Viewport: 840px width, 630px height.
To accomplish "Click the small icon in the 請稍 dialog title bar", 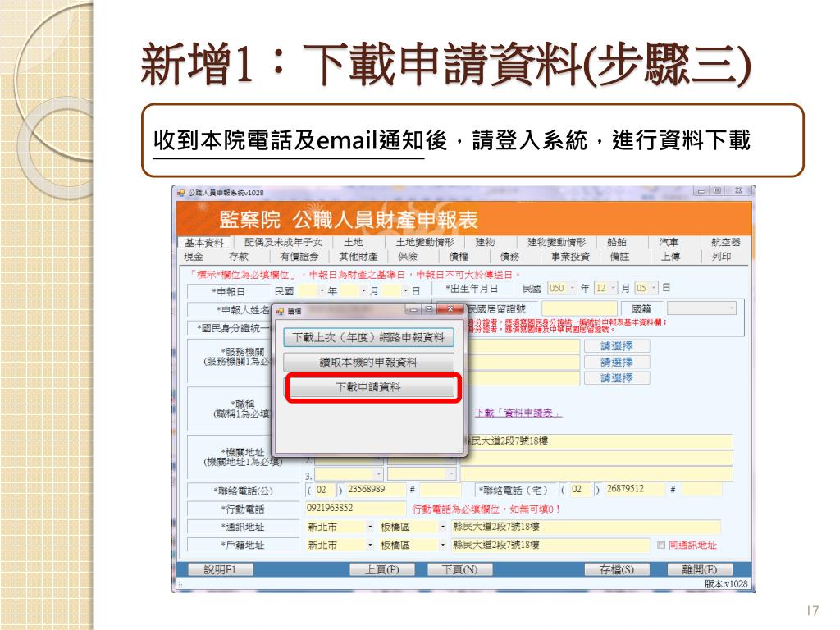I will 280,311.
